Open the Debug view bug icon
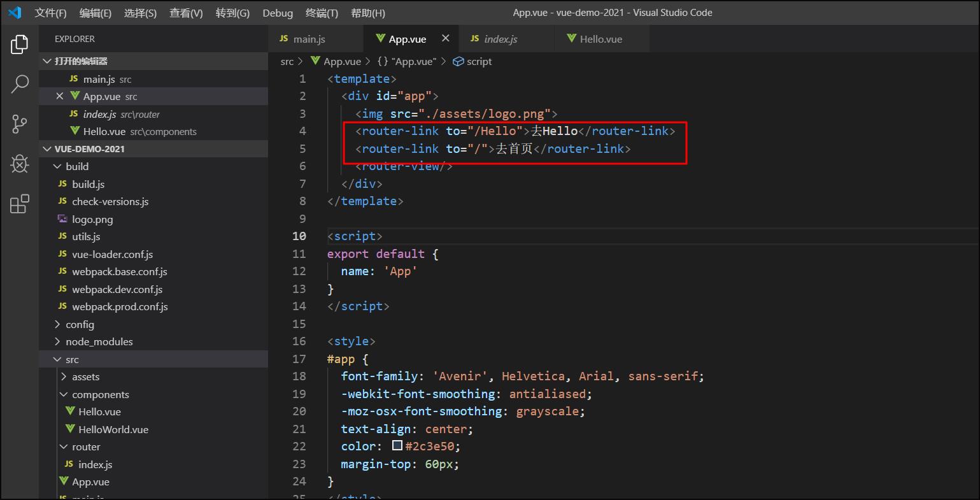 tap(20, 164)
